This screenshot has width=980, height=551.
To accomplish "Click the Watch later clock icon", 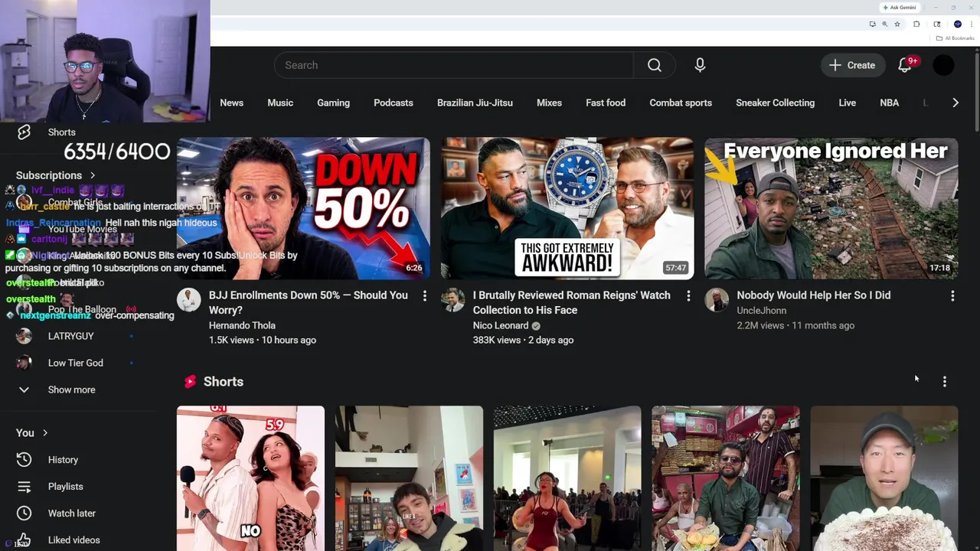I will pos(24,514).
